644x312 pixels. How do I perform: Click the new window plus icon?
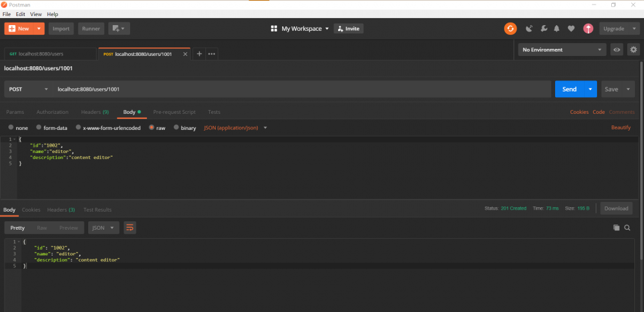pos(119,29)
